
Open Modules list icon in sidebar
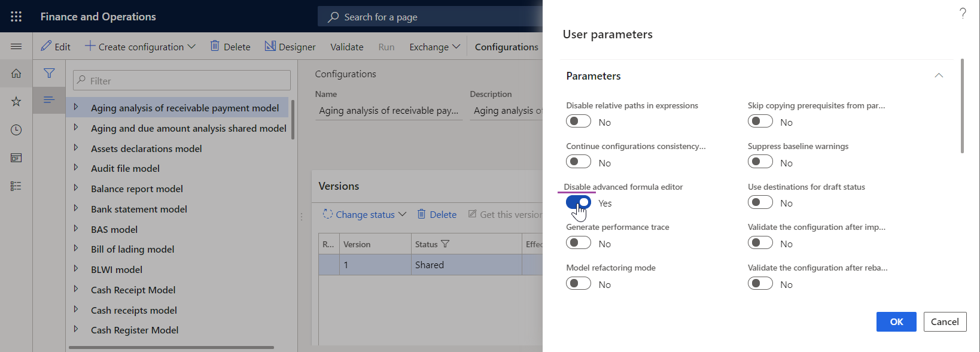16,186
